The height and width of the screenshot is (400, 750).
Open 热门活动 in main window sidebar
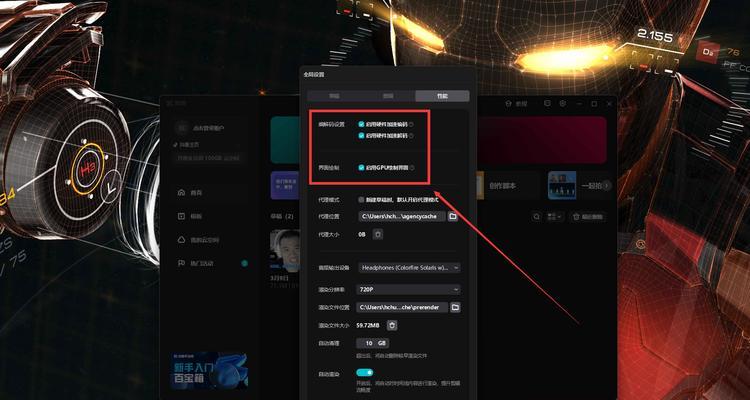tap(202, 263)
